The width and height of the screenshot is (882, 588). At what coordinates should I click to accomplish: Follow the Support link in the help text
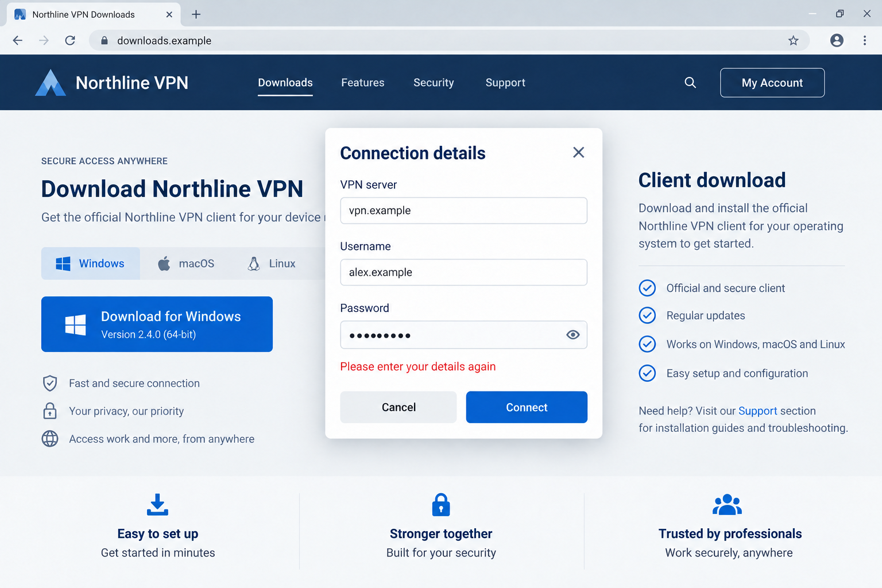point(757,411)
